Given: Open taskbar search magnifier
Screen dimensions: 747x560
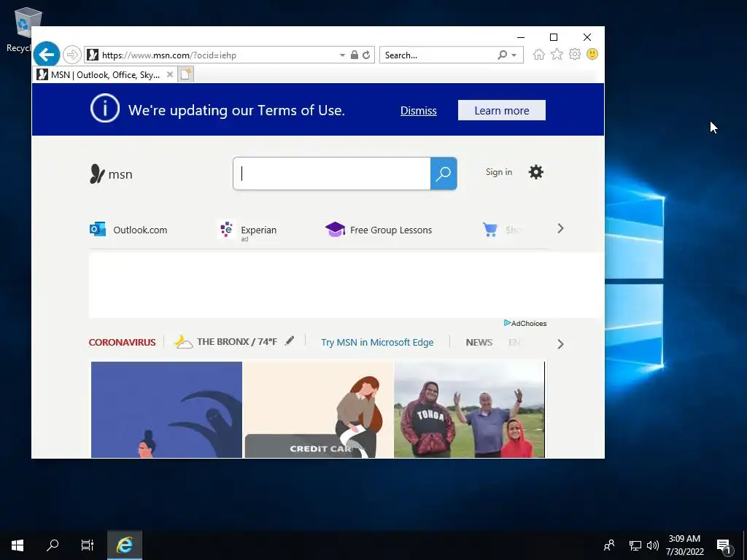Looking at the screenshot, I should pyautogui.click(x=53, y=545).
